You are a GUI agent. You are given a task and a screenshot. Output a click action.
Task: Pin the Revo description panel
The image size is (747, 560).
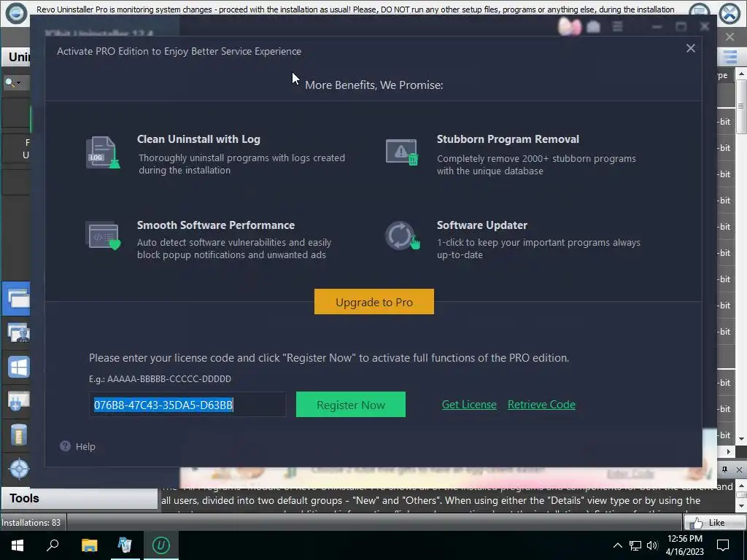pos(724,470)
